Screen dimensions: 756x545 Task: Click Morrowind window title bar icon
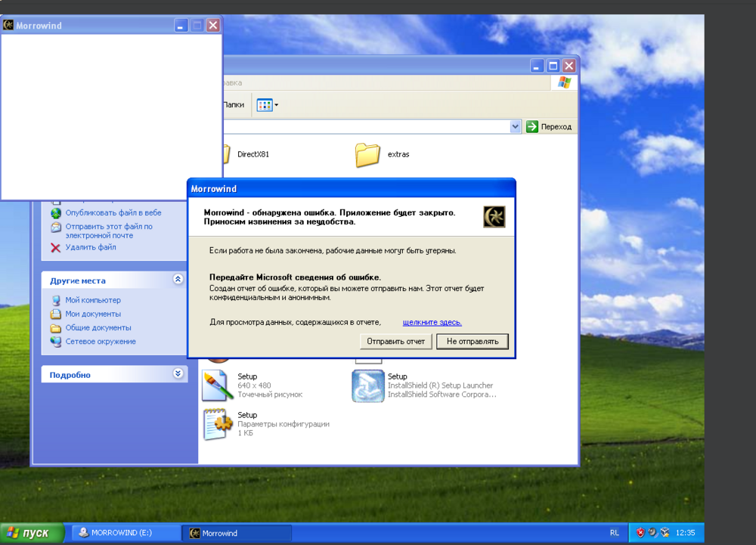(8, 25)
